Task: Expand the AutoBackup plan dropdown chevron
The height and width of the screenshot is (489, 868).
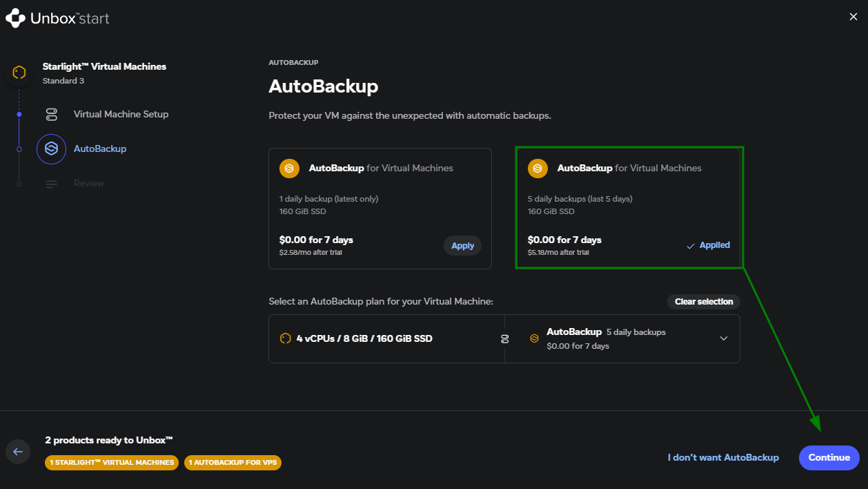Action: [x=724, y=338]
